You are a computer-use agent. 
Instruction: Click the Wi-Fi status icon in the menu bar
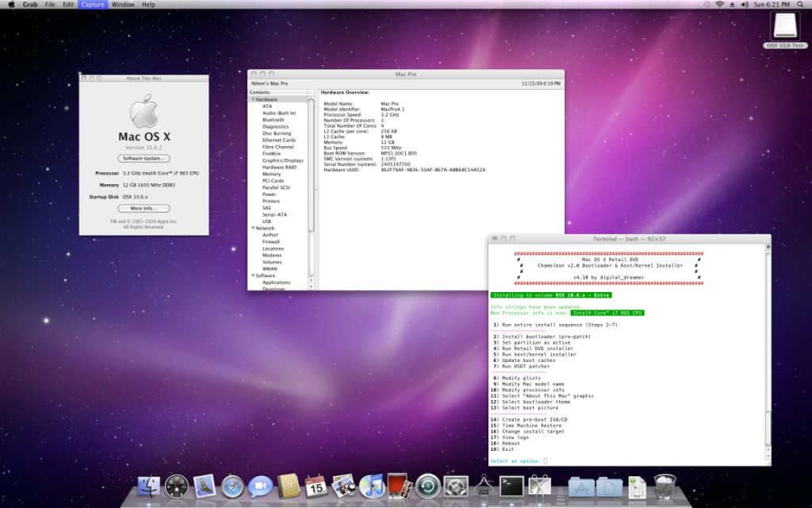pos(719,5)
